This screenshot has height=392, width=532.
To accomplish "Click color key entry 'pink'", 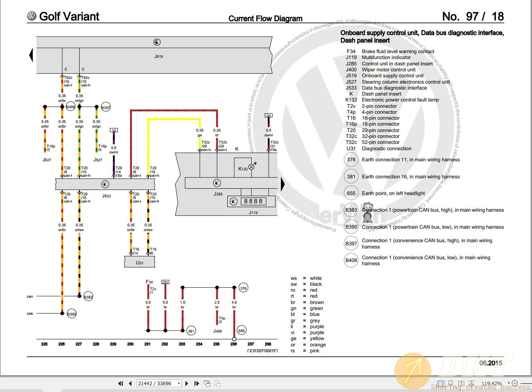I will pyautogui.click(x=315, y=351).
